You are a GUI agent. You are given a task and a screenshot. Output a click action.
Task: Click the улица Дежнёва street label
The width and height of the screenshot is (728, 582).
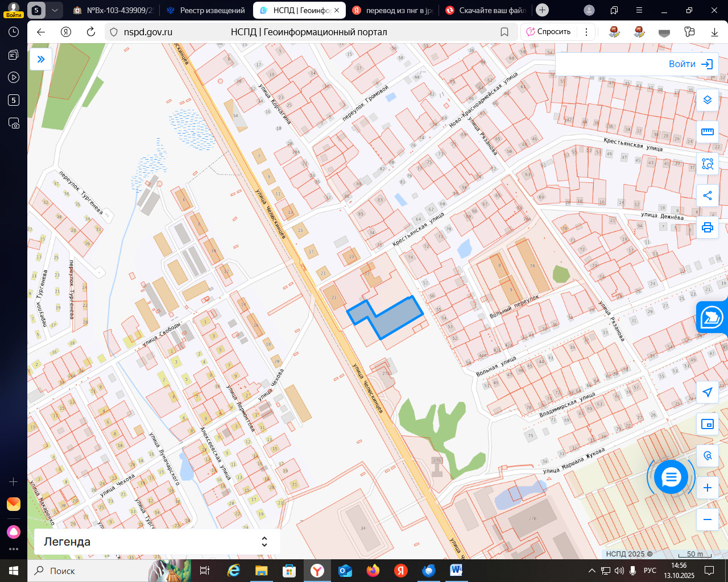tap(663, 216)
